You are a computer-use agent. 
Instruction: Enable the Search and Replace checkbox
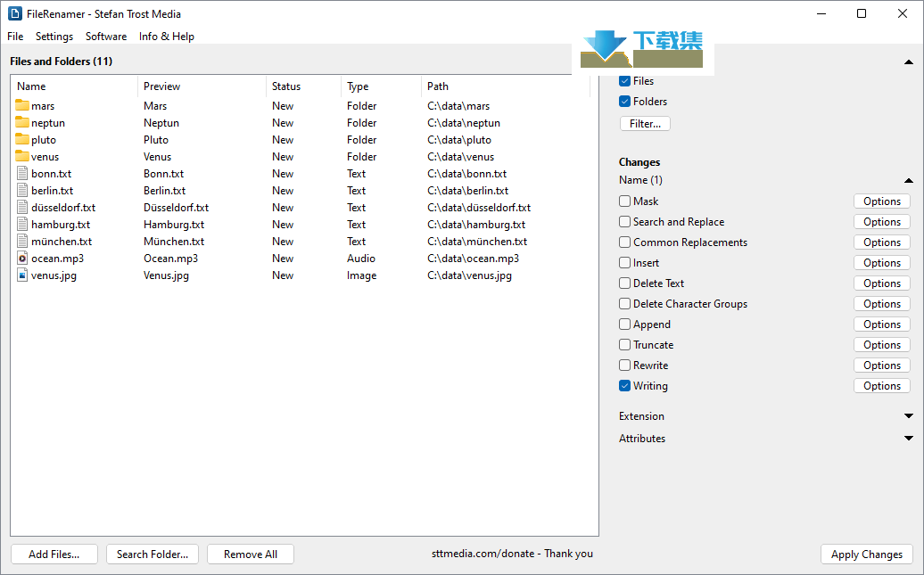tap(624, 221)
